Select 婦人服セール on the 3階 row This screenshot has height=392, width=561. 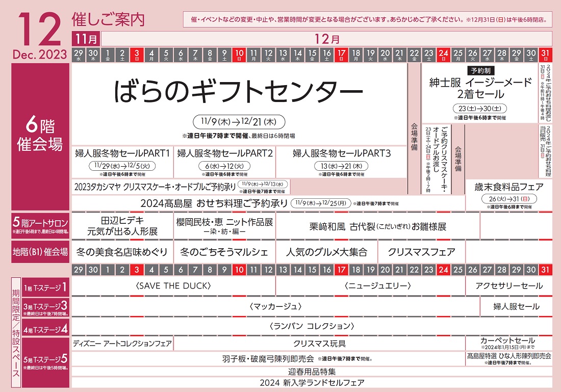516,306
